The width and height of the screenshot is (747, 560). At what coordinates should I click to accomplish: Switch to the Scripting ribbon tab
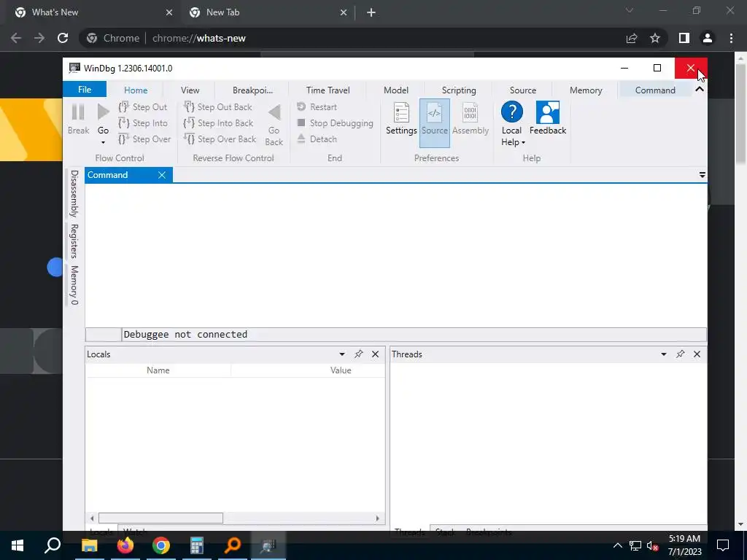[x=459, y=90]
